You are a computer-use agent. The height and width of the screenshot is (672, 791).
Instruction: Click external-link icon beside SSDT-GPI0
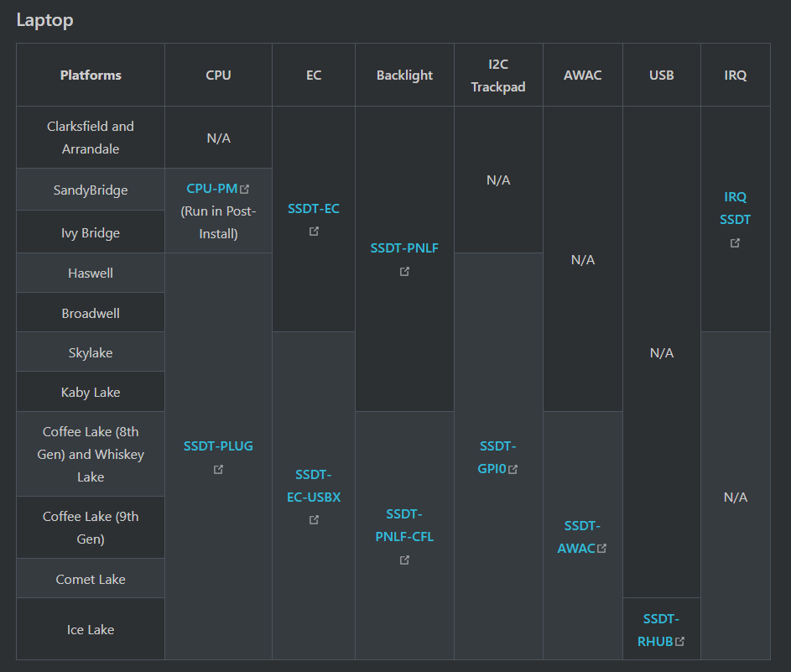tap(513, 470)
